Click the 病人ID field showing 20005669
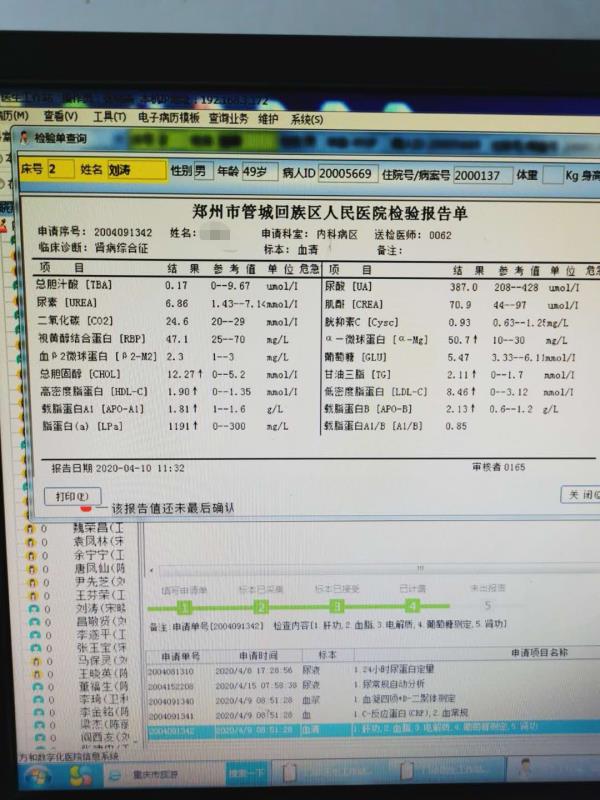Screen dimensions: 600x800 (348, 173)
